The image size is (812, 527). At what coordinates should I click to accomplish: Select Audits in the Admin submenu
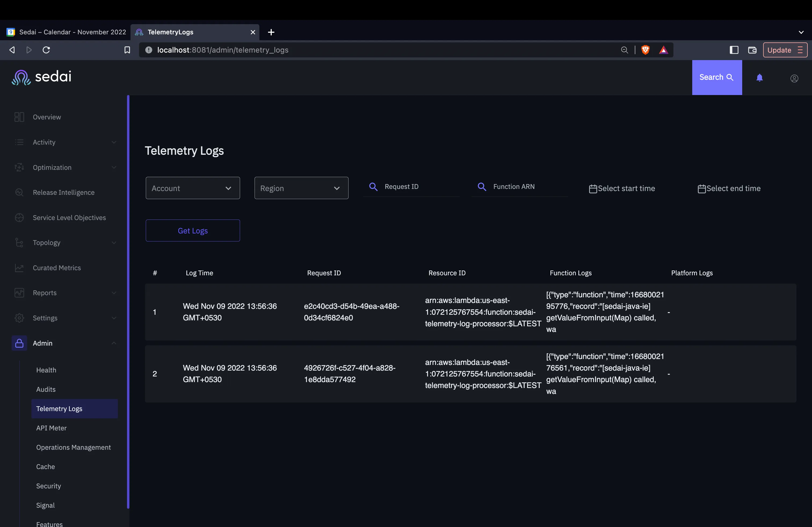click(x=46, y=389)
